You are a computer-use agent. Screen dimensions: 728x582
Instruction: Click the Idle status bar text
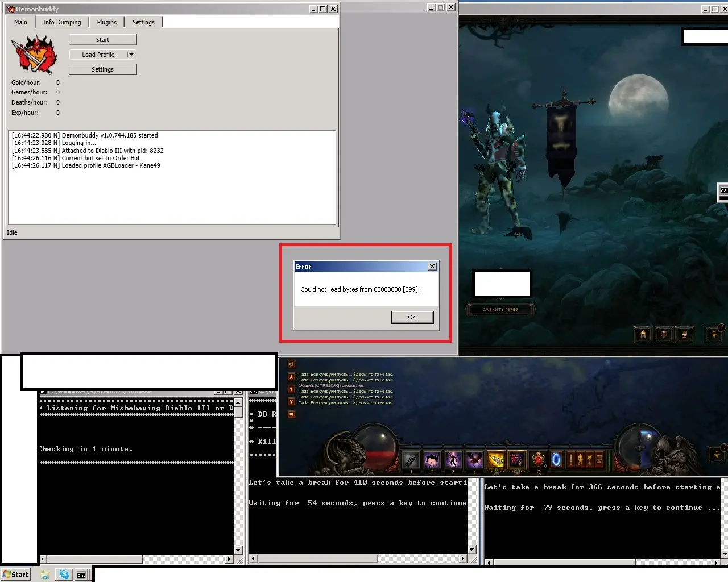(x=12, y=232)
